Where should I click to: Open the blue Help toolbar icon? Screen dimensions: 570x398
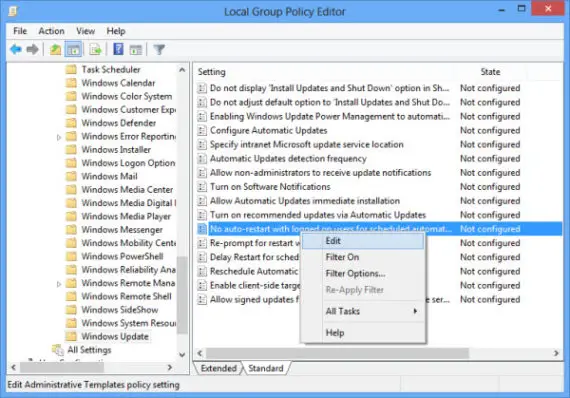click(118, 49)
